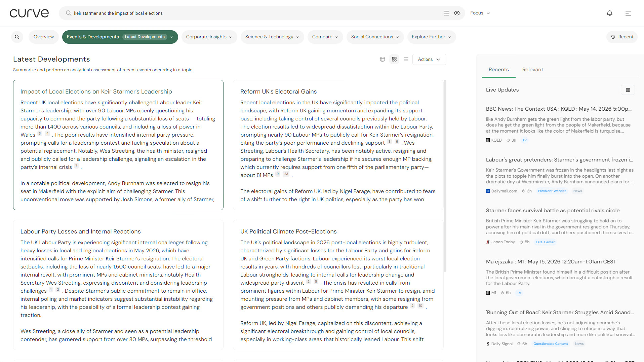Viewport: 644px width, 362px height.
Task: Click the KQED source icon
Action: click(x=488, y=140)
